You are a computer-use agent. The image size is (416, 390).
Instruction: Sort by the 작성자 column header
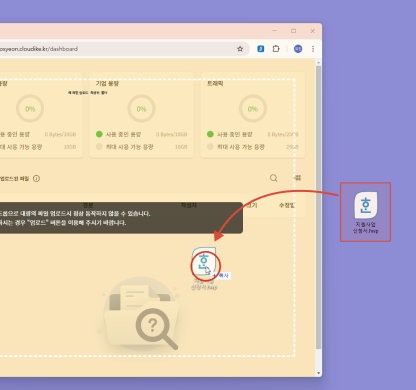[x=189, y=205]
